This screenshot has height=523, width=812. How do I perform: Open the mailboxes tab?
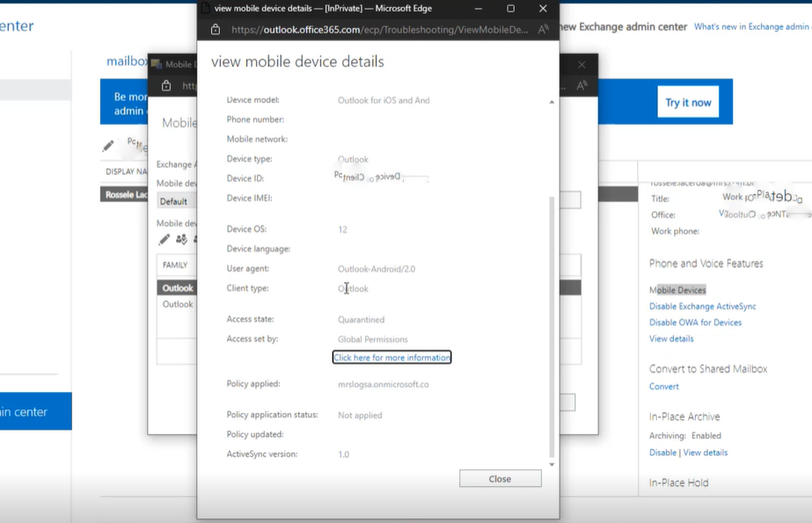coord(127,61)
